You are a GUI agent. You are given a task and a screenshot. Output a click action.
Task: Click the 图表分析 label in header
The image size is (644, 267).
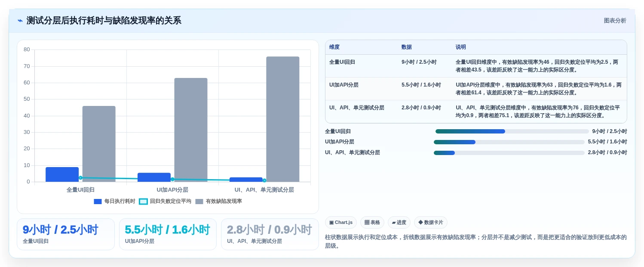(x=615, y=21)
